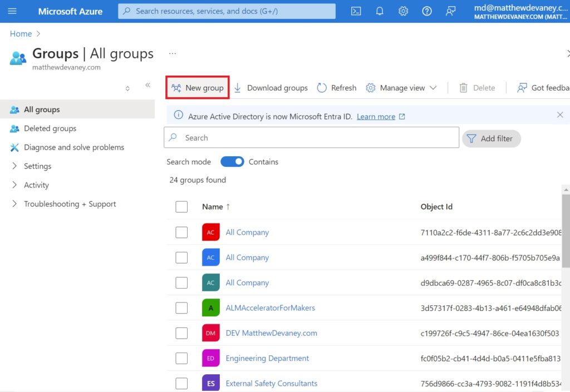This screenshot has height=392, width=570.
Task: Open the Learn more link
Action: pyautogui.click(x=376, y=117)
